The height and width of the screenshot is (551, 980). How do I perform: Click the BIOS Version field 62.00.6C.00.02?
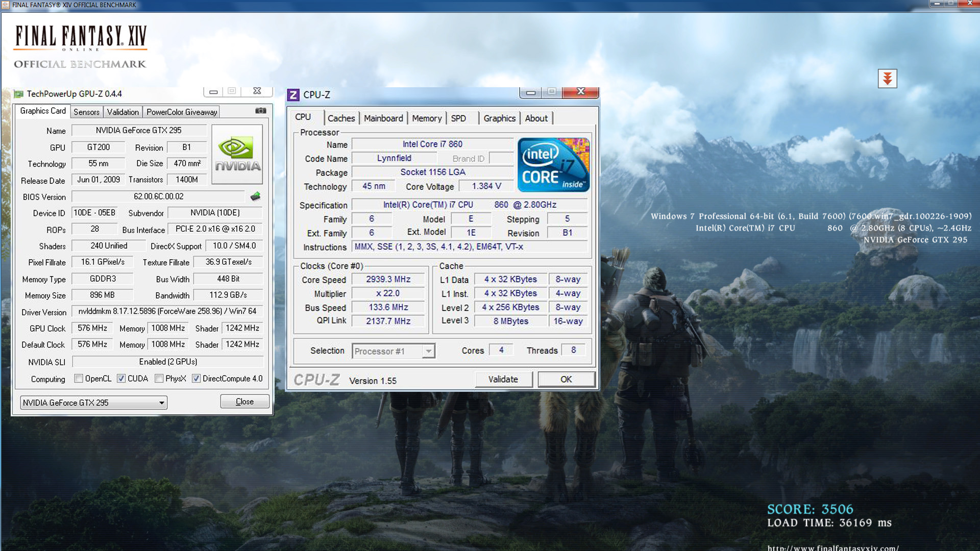coord(158,196)
